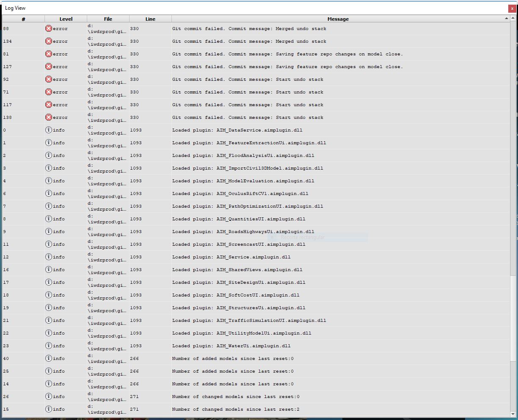
Task: Select message 'Loaded plugin: AIM_WaterUi.aimplugin.dll'
Action: click(x=231, y=346)
